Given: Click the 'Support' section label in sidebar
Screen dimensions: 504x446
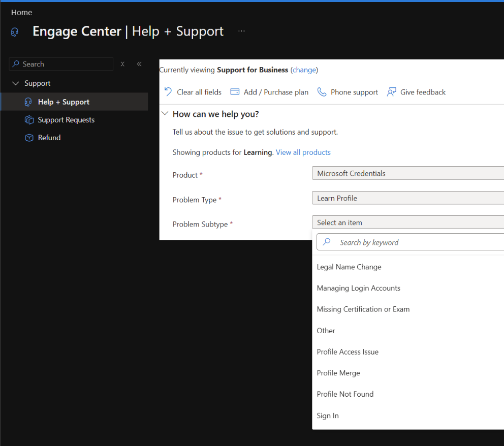Looking at the screenshot, I should [x=37, y=83].
